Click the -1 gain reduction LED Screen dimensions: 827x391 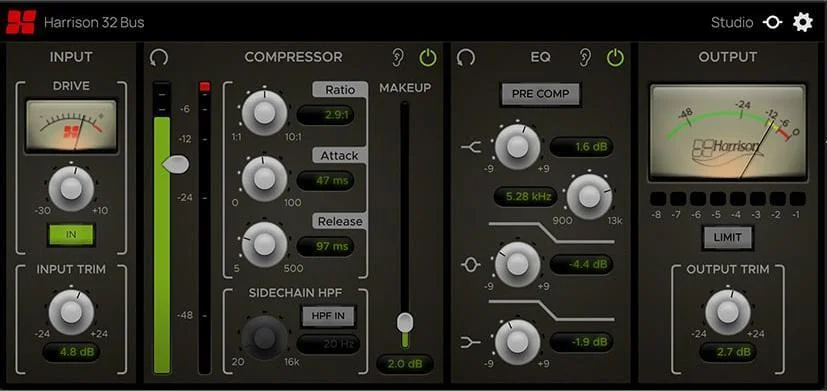(797, 199)
